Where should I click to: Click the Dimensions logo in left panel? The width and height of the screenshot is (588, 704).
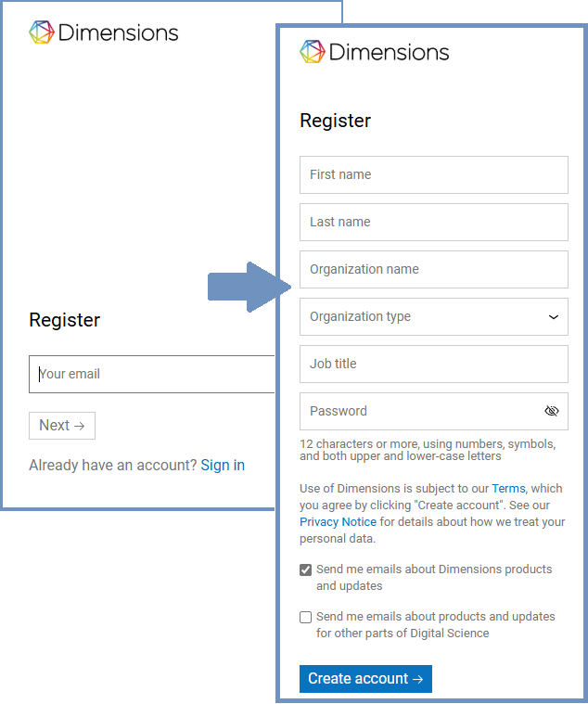(x=103, y=32)
